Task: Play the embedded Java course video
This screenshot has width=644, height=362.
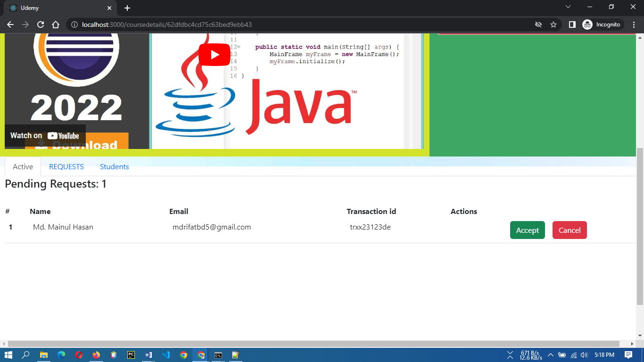Action: coord(215,54)
